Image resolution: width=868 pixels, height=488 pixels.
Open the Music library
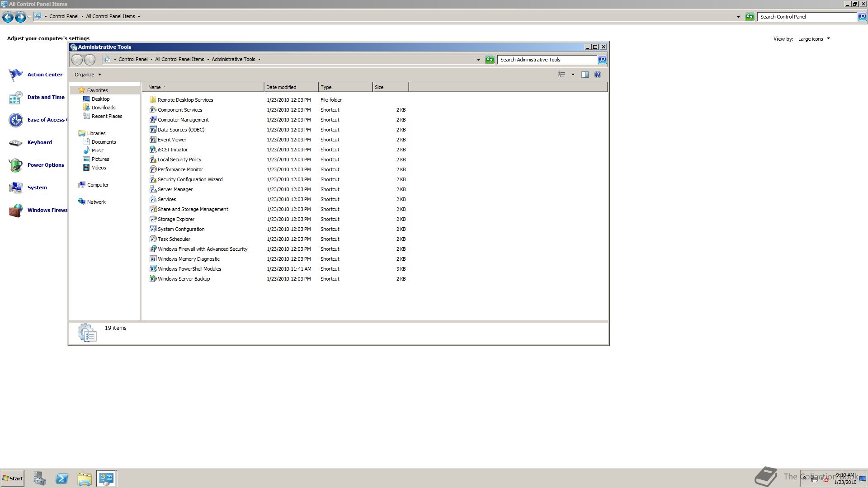click(98, 150)
